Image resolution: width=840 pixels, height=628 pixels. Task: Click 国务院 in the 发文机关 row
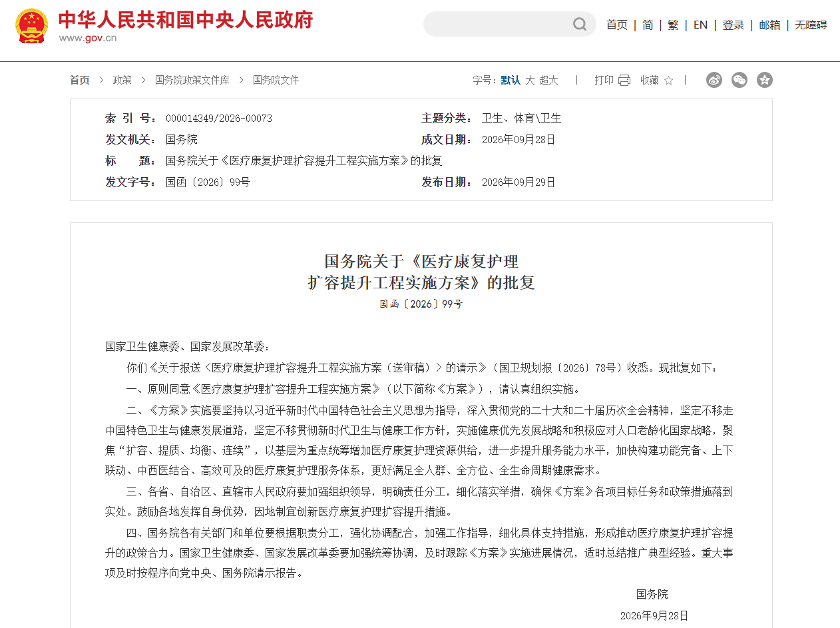pyautogui.click(x=182, y=140)
